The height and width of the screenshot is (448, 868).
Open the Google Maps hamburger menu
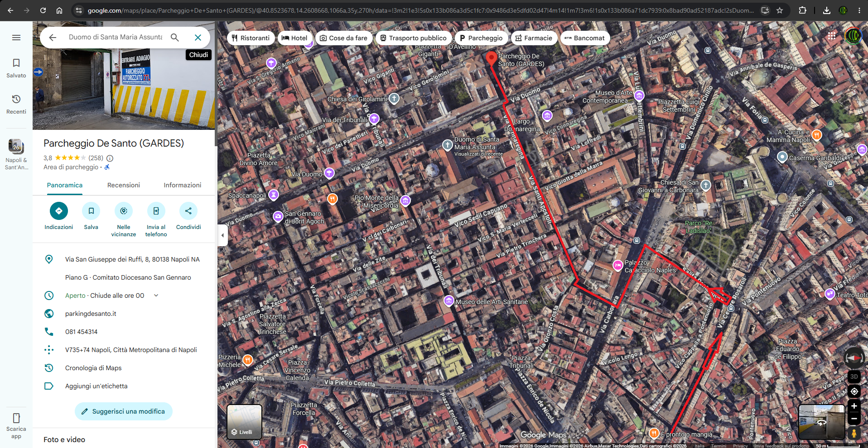[x=16, y=38]
